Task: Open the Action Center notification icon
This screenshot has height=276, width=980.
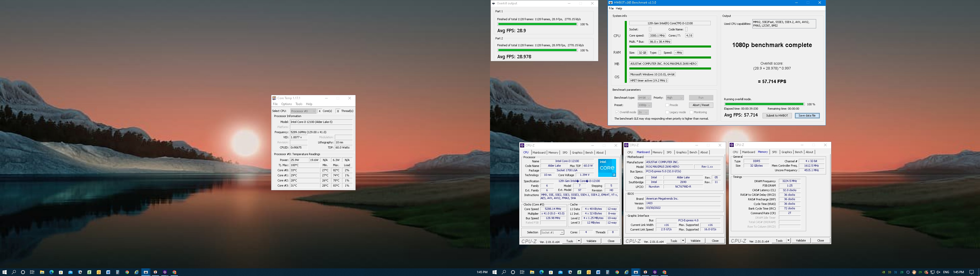Action: pos(972,272)
